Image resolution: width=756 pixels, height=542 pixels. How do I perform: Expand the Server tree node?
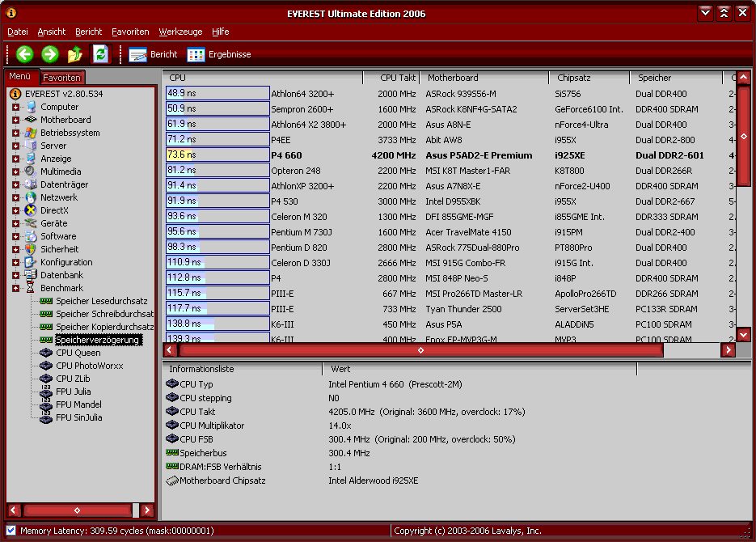[16, 146]
